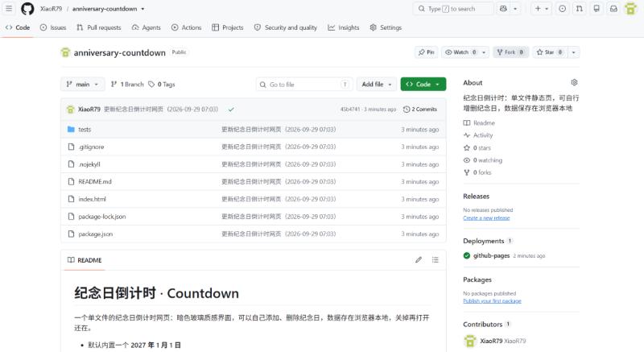
Task: Open the Activity link in About
Action: pos(478,135)
